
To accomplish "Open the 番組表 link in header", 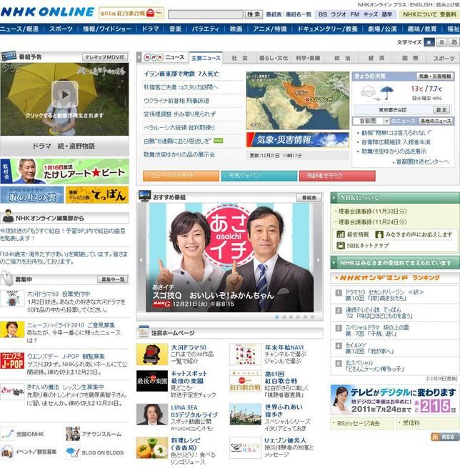I will click(274, 14).
